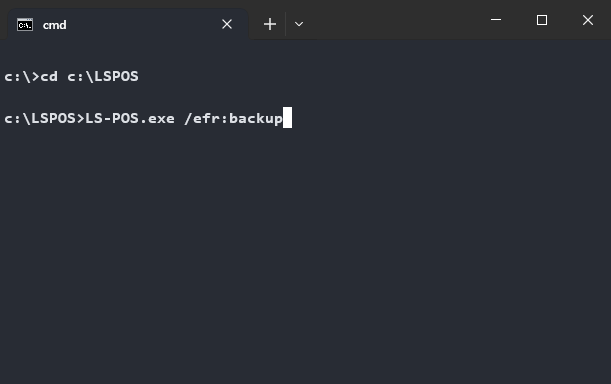Click the c:\LSPOS> prompt on second line
This screenshot has height=384, width=611.
(x=44, y=118)
